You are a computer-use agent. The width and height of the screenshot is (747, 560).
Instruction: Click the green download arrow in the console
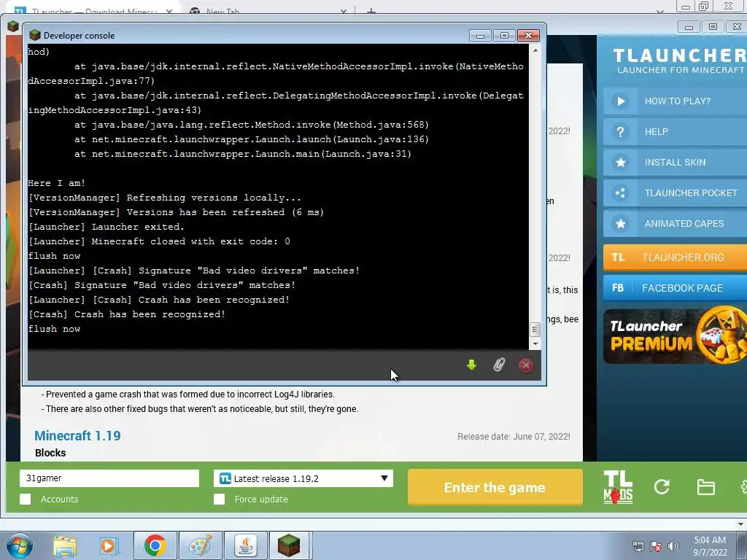[471, 365]
